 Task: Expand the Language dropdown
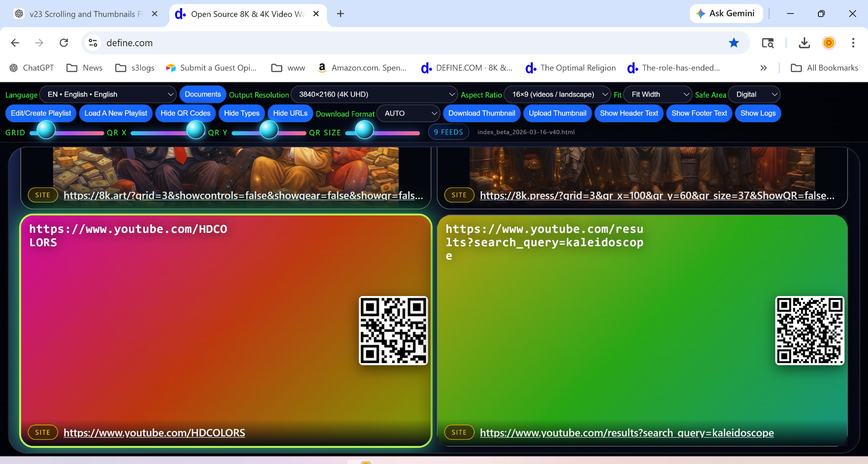coord(108,95)
